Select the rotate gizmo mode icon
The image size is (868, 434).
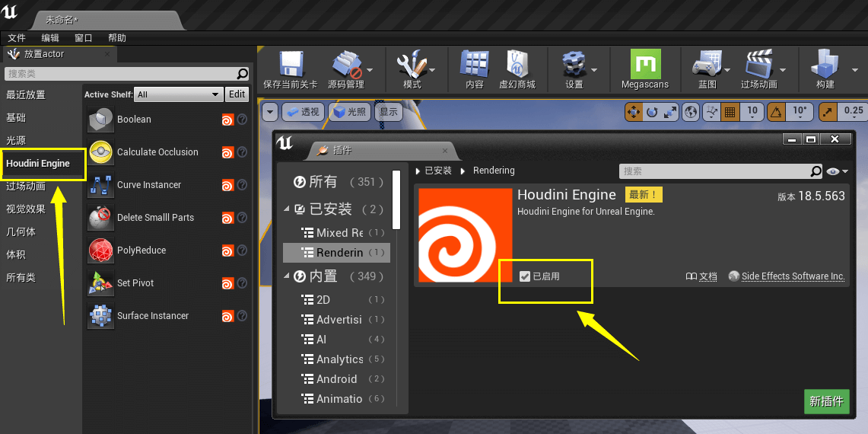point(652,111)
